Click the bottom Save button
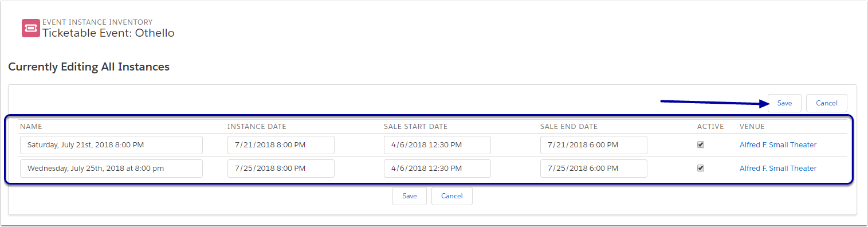Image resolution: width=868 pixels, height=227 pixels. [410, 196]
